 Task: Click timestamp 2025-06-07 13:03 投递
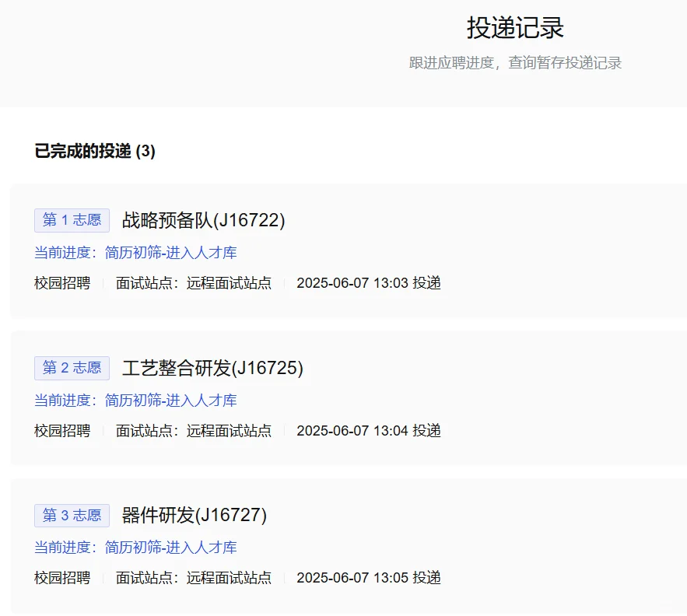pos(369,283)
